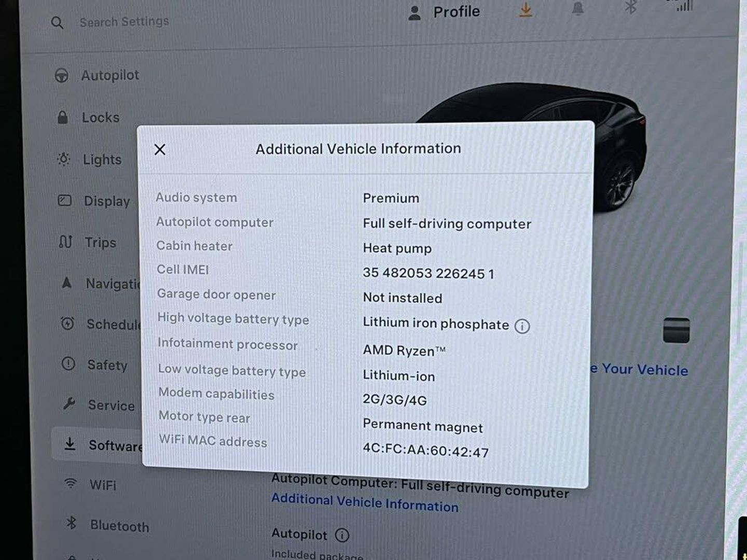Click the Additional Vehicle Information link
This screenshot has height=560, width=747.
coord(365,502)
